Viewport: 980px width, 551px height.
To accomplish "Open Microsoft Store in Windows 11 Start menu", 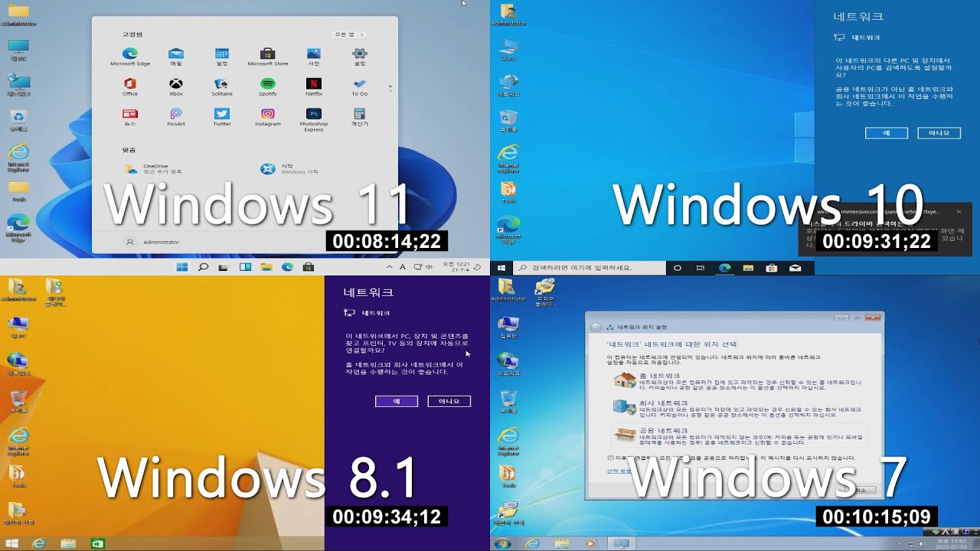I will click(x=268, y=57).
